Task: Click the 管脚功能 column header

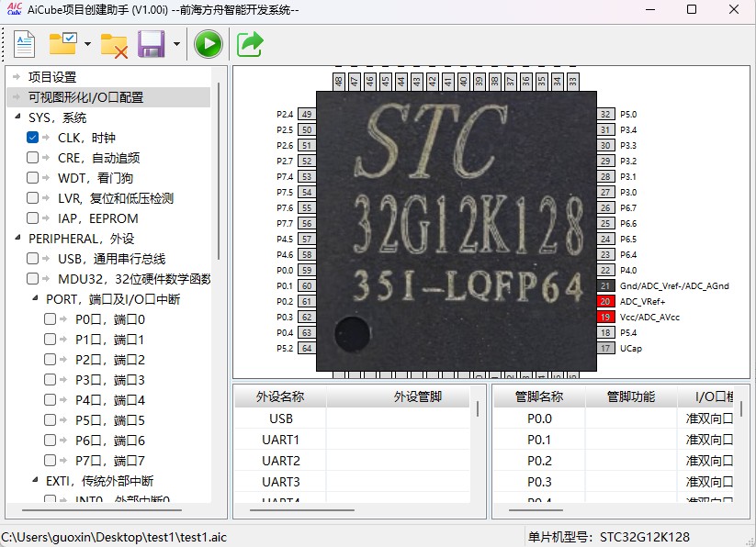Action: pyautogui.click(x=631, y=396)
